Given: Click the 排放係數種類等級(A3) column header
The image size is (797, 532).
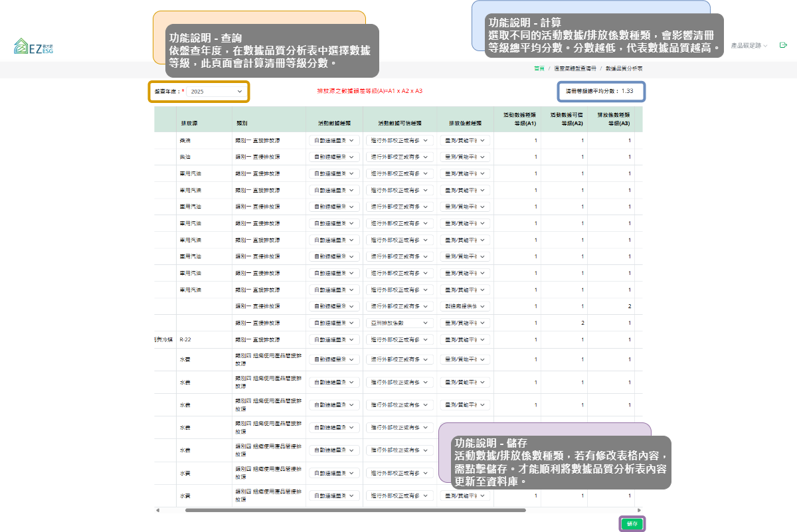Looking at the screenshot, I should coord(610,119).
